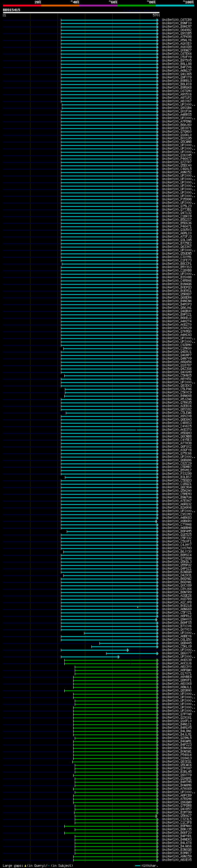Select hit label UniRef100_B3NXQ8
The height and width of the screenshot is (868, 197).
click(176, 850)
